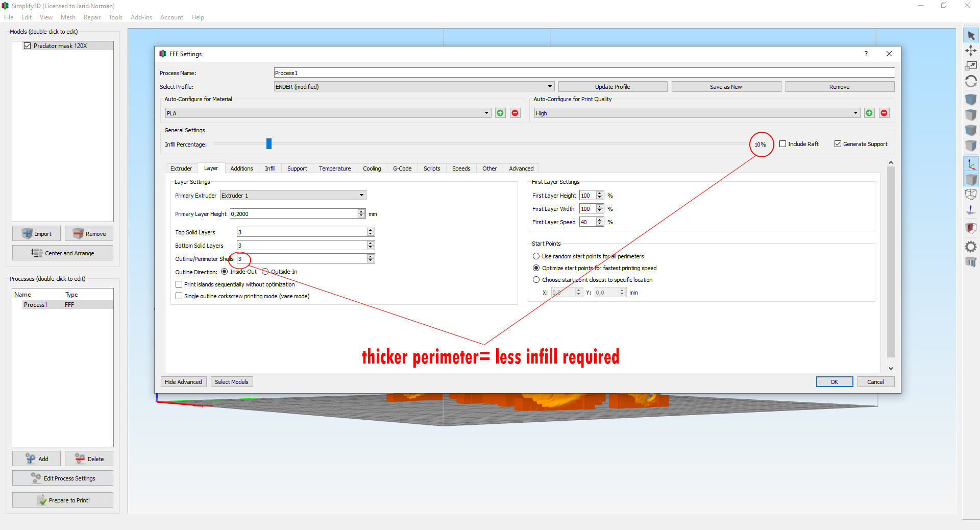Click the settings scrollbar down arrow

891,368
